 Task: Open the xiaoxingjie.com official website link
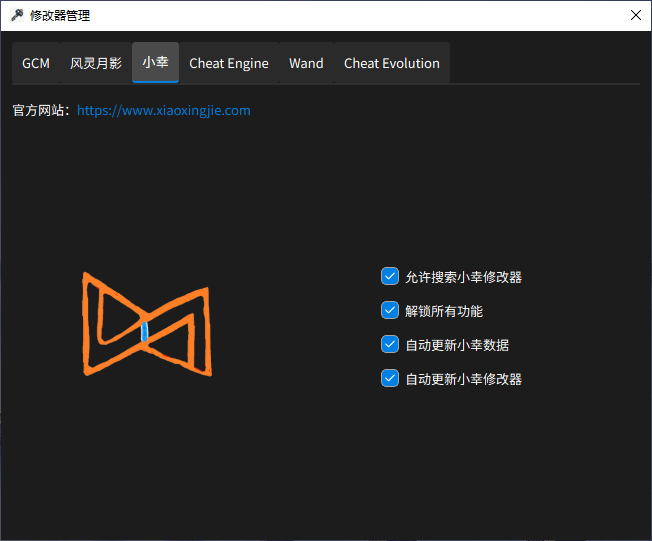click(163, 111)
